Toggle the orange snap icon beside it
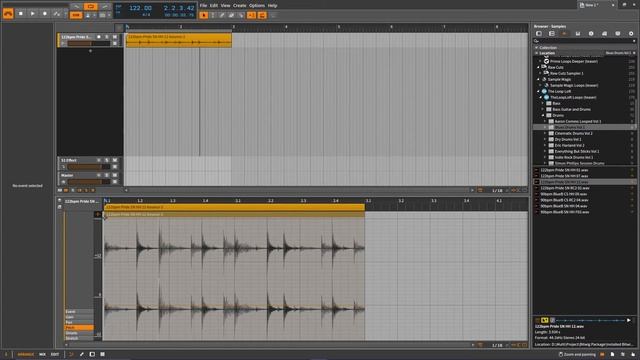This screenshot has width=640, height=360. (262, 15)
